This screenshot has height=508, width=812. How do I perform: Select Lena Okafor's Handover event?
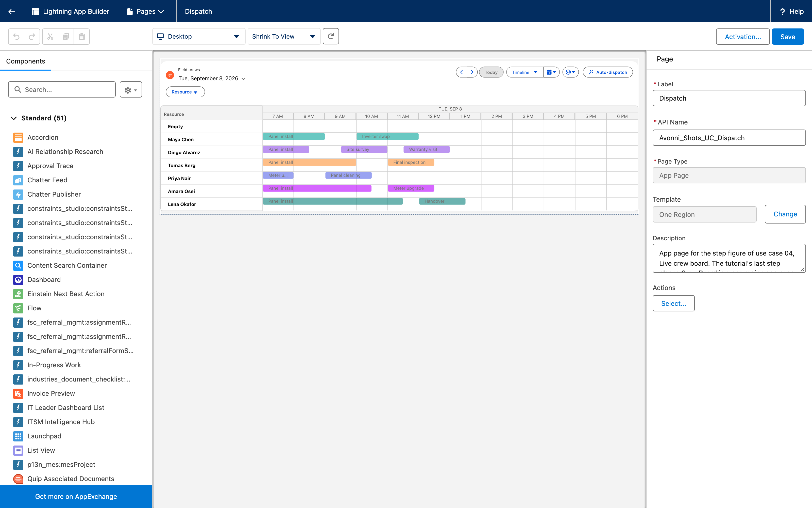point(442,201)
